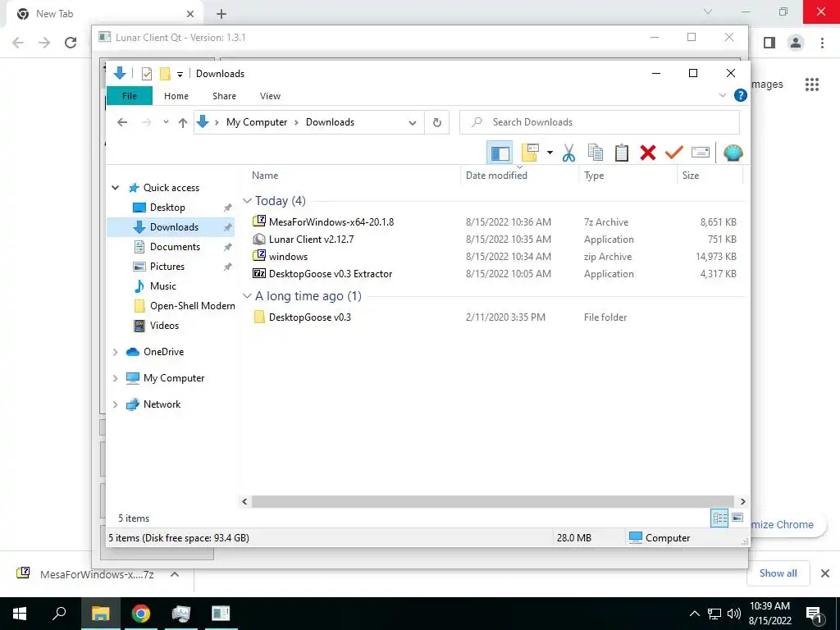Screen dimensions: 840x630
Task: Expand the address bar history dropdown
Action: coord(412,123)
